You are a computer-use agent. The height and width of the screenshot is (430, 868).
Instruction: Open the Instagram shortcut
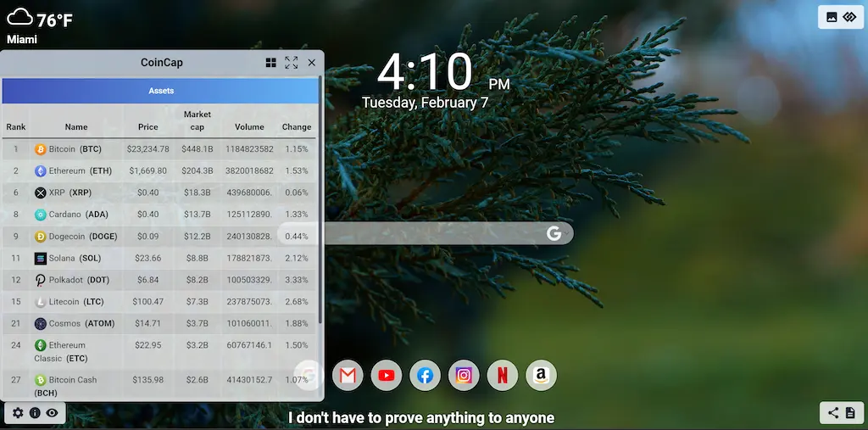point(464,376)
